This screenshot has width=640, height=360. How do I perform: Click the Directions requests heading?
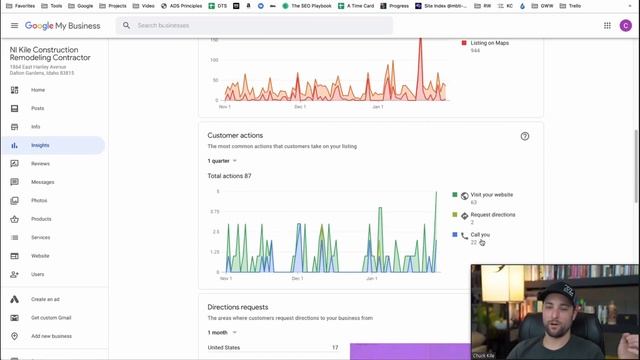tap(238, 307)
